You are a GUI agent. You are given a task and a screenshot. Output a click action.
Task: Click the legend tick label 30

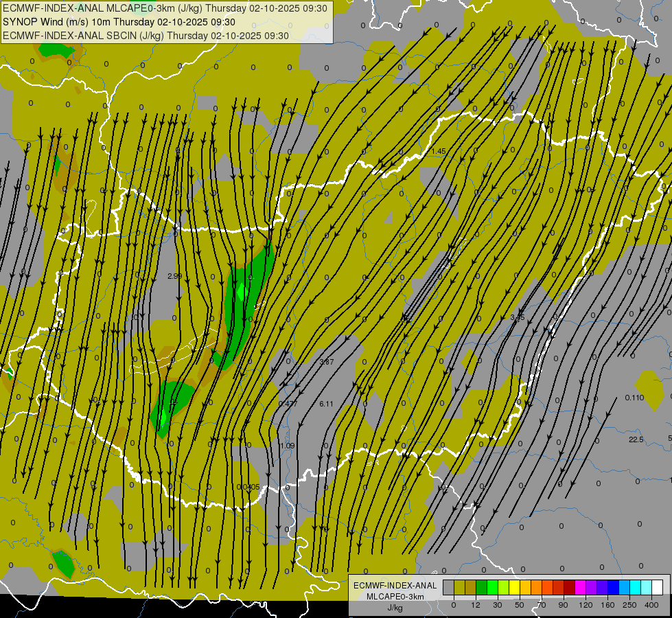point(498,605)
